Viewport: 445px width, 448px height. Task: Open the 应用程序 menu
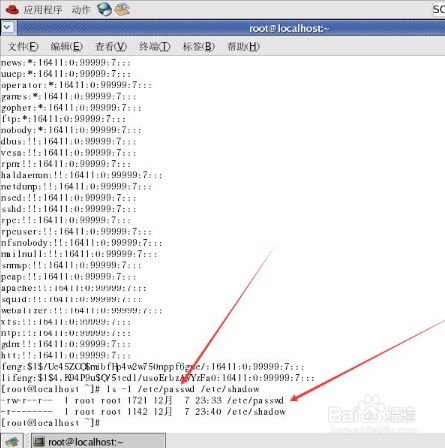[x=43, y=10]
